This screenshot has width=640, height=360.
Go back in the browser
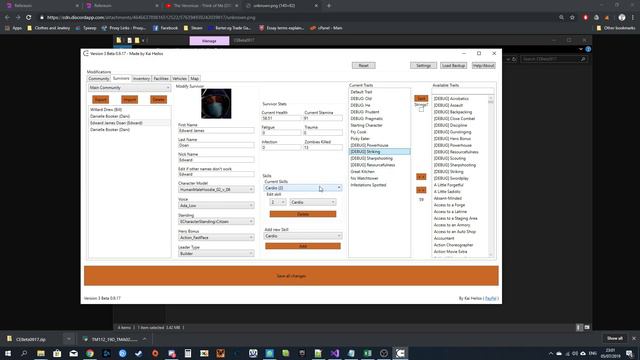pos(7,18)
